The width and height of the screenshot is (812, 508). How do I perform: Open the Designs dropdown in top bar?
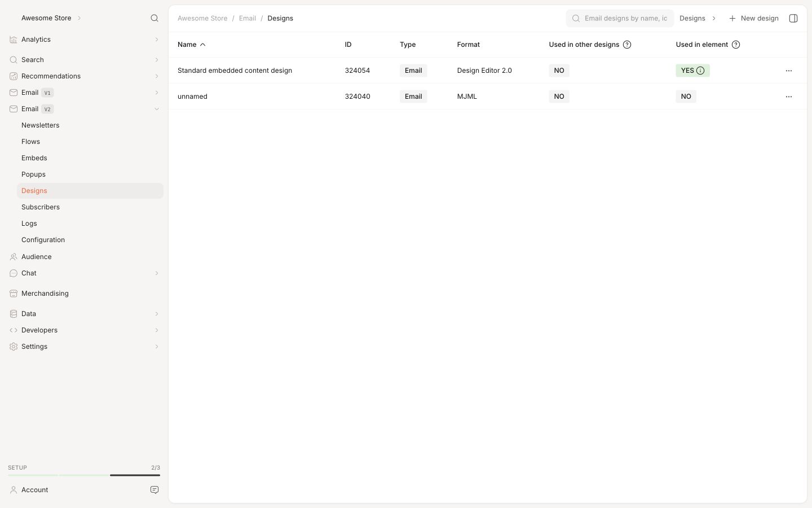[x=698, y=18]
